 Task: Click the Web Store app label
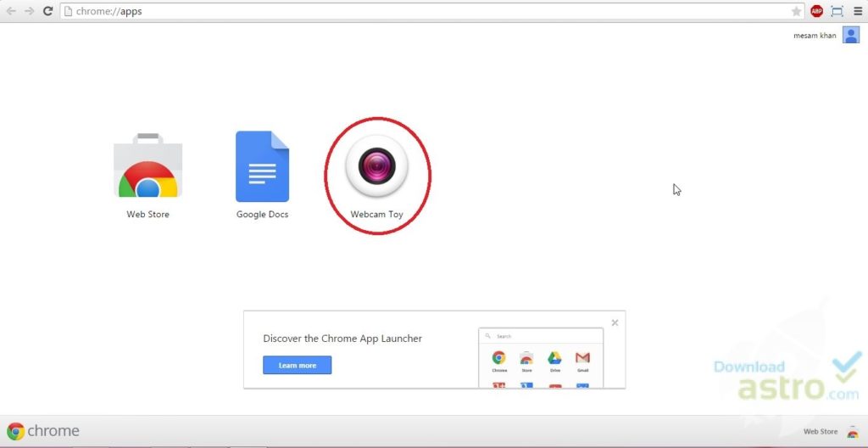(x=147, y=214)
